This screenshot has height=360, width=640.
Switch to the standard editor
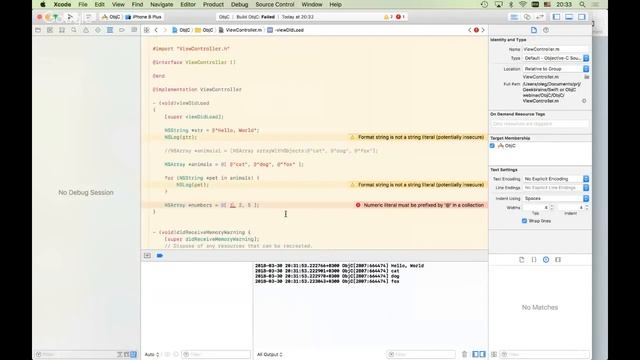pos(514,17)
